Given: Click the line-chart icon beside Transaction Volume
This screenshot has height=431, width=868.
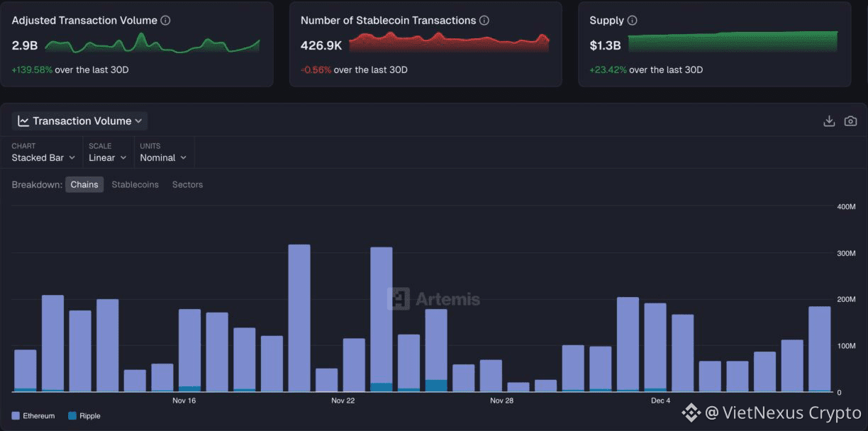Looking at the screenshot, I should click(23, 121).
